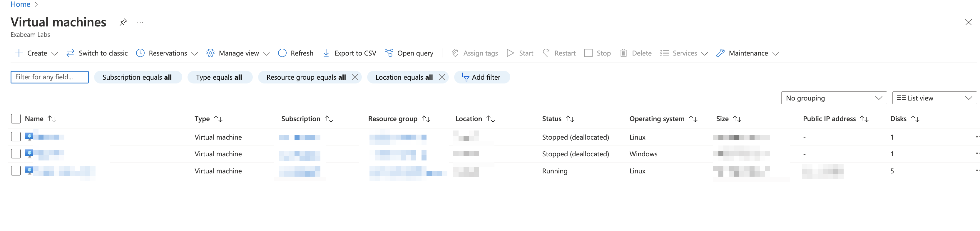This screenshot has width=980, height=231.
Task: Open the List view dropdown
Action: (934, 98)
